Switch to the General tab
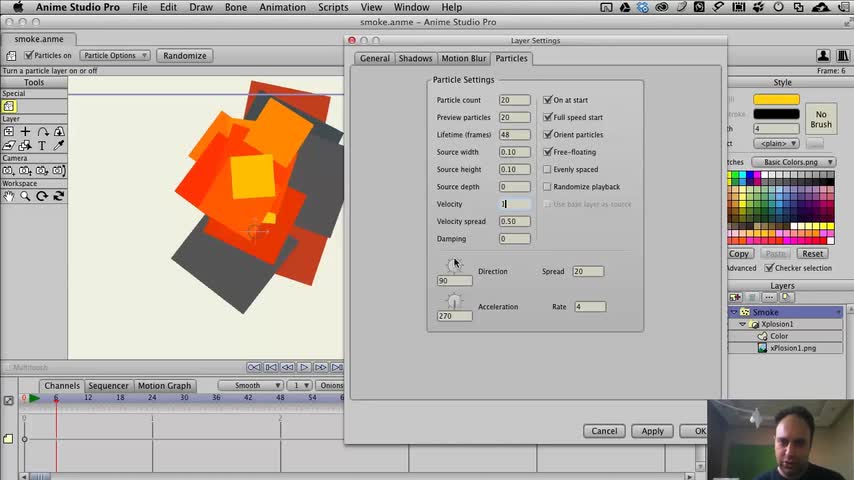The image size is (854, 480). 375,58
